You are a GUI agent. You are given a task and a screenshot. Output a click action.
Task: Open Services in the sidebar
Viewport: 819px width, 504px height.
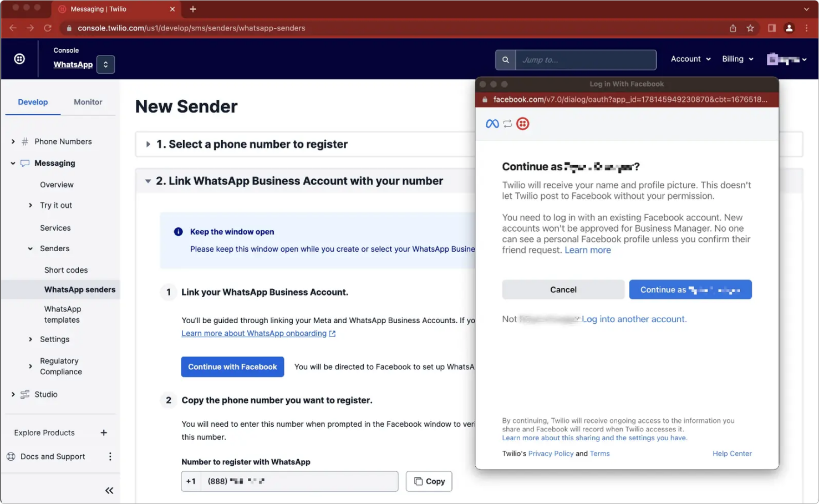point(55,228)
